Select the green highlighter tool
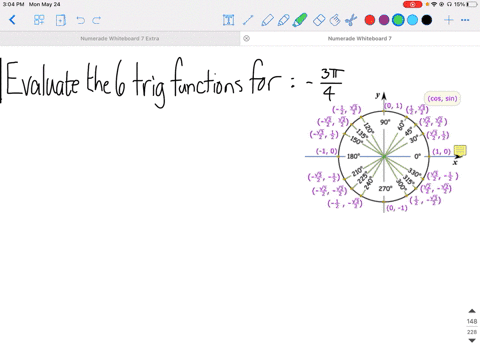The height and width of the screenshot is (360, 480). click(x=300, y=20)
